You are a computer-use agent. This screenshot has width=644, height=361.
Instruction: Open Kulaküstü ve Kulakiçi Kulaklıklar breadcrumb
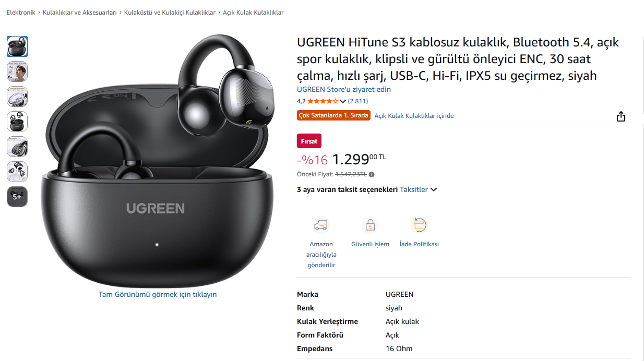170,13
